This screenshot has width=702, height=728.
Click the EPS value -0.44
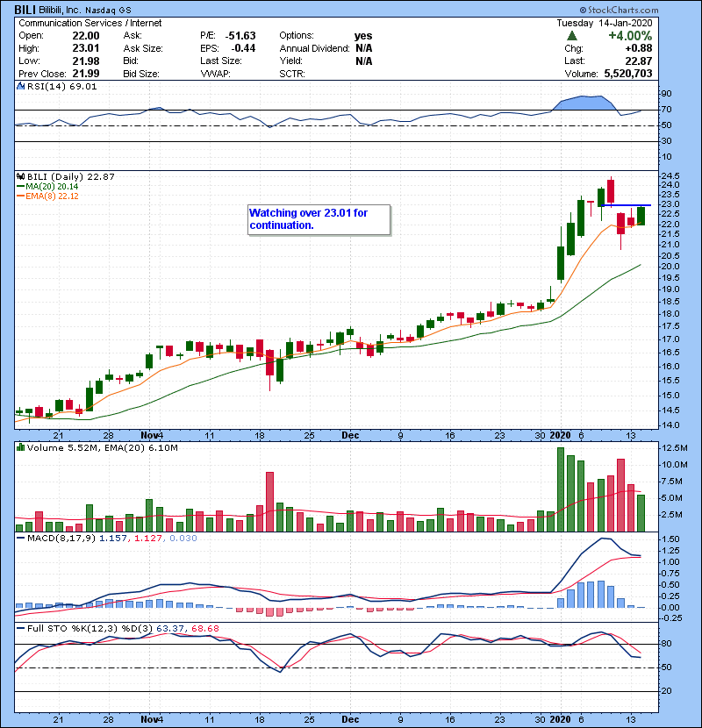[x=243, y=48]
